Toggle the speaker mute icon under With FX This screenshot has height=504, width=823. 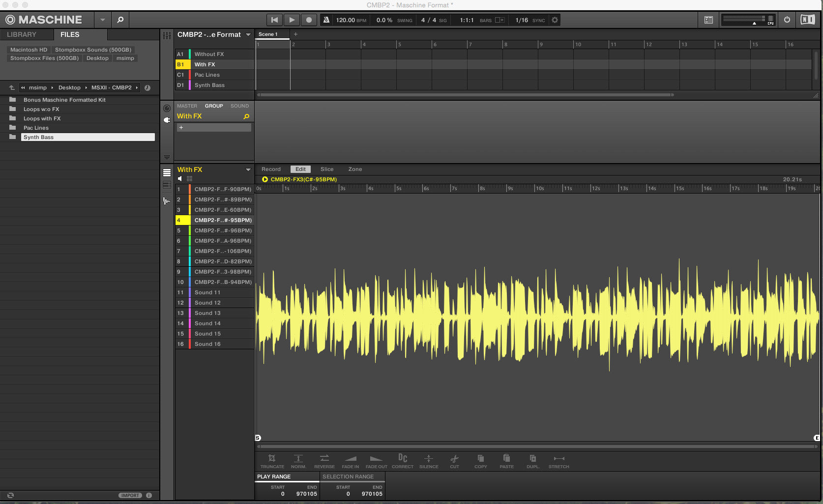tap(180, 179)
